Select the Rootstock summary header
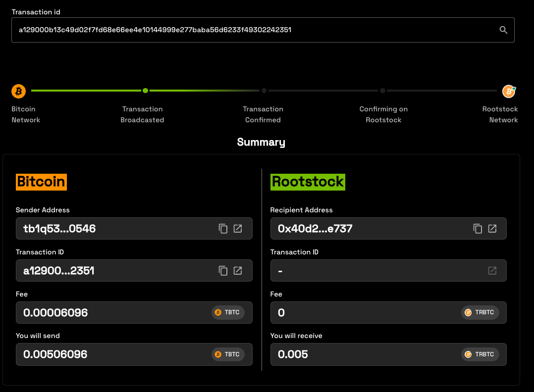This screenshot has width=534, height=392. coord(308,182)
